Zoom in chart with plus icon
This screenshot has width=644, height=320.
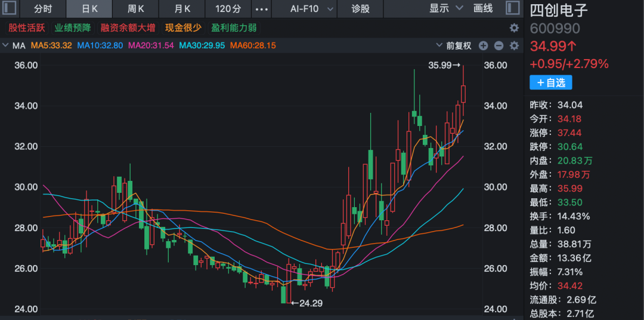coord(483,46)
